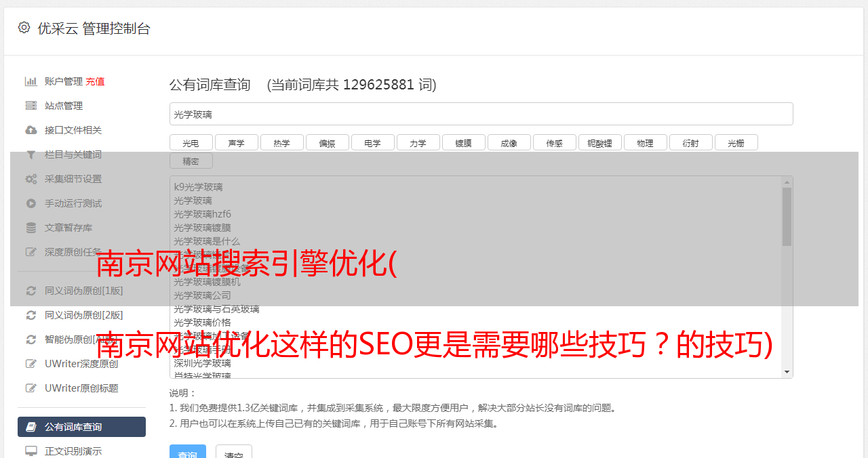Click the results list scrollbar up arrow
The width and height of the screenshot is (868, 458).
tap(787, 182)
